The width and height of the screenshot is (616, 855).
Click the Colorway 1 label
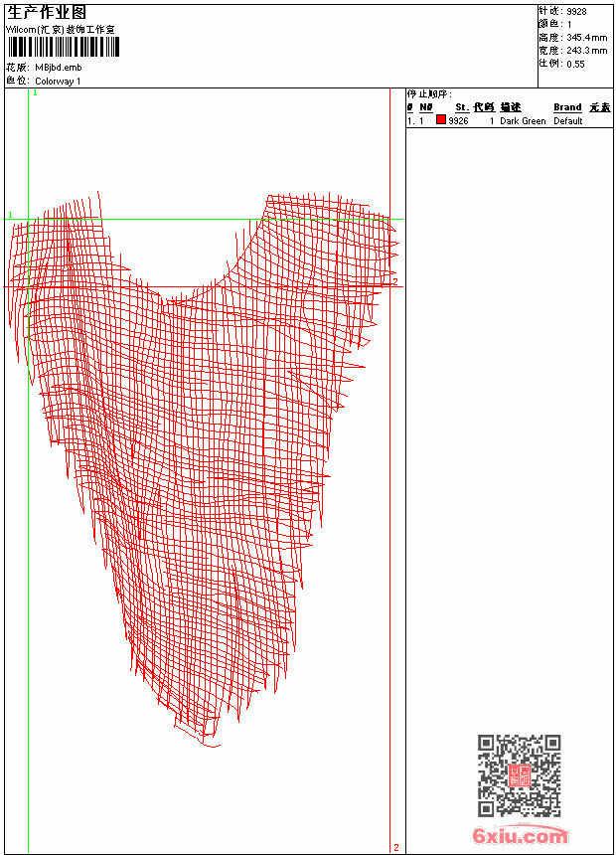click(x=58, y=82)
